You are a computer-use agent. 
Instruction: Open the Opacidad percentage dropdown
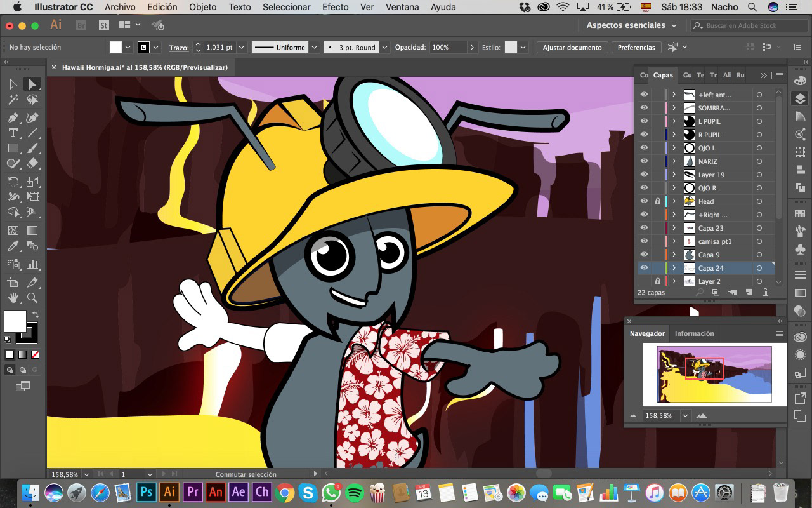pos(472,48)
